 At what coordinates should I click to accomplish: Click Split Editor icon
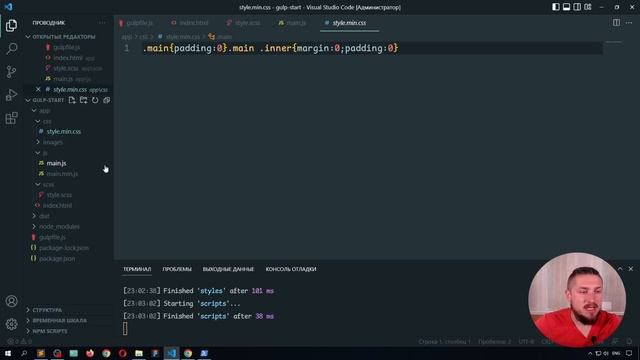616,23
